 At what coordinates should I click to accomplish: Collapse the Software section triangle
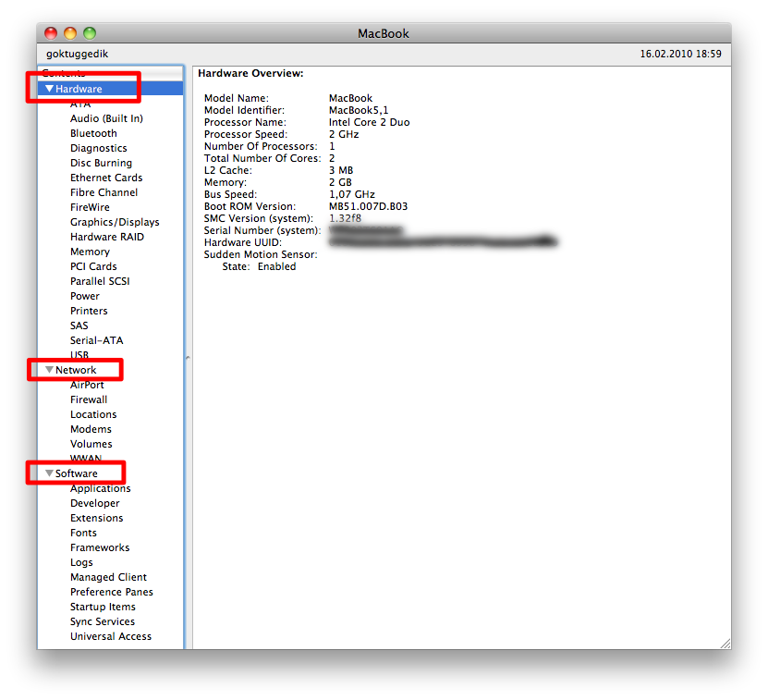click(x=50, y=473)
